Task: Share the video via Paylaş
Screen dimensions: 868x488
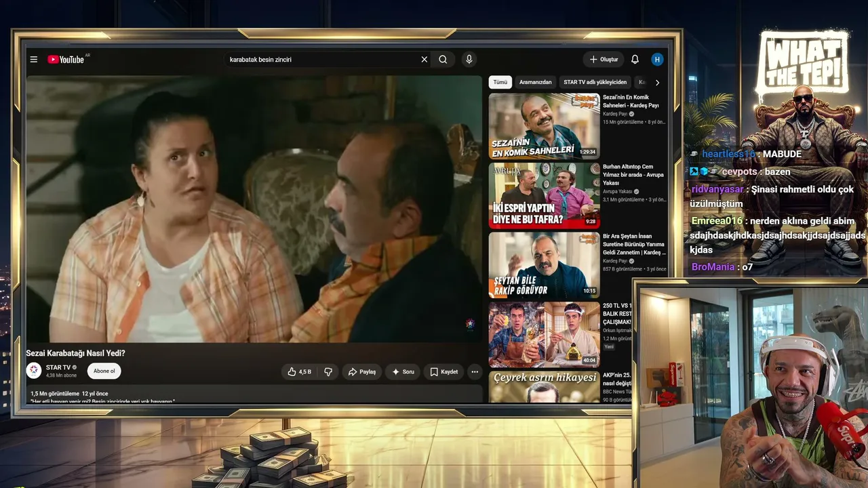Action: click(361, 371)
